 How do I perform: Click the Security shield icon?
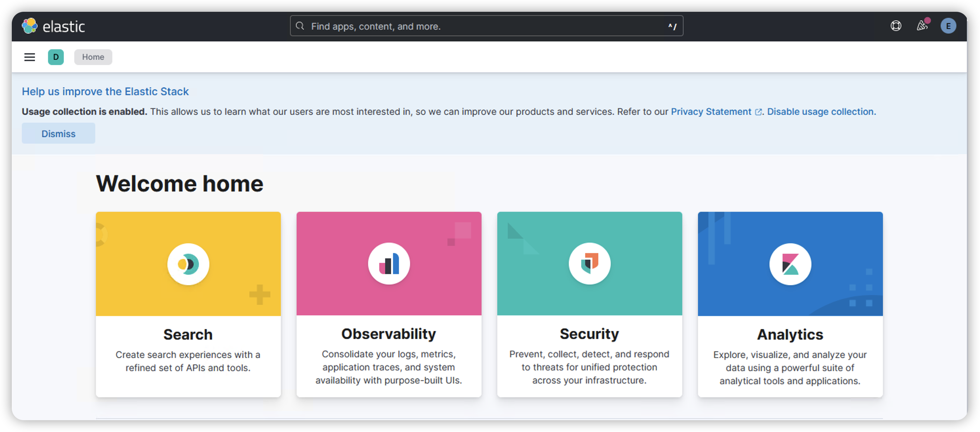(589, 264)
